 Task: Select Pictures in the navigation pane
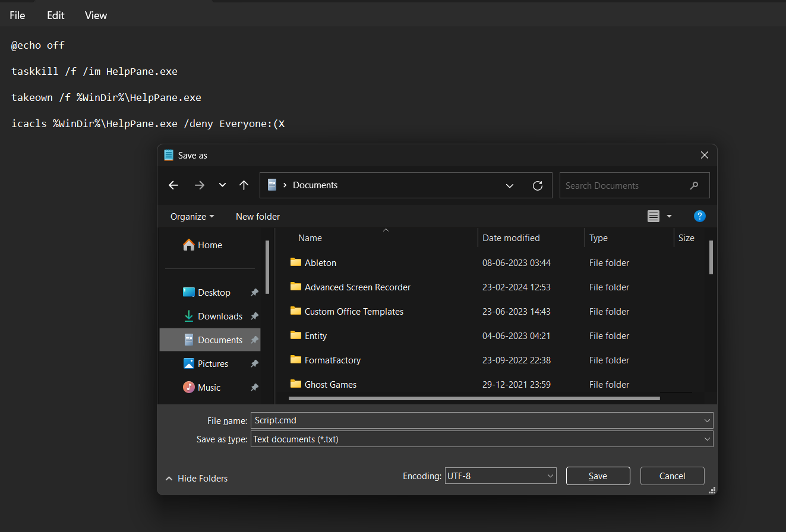(x=213, y=363)
